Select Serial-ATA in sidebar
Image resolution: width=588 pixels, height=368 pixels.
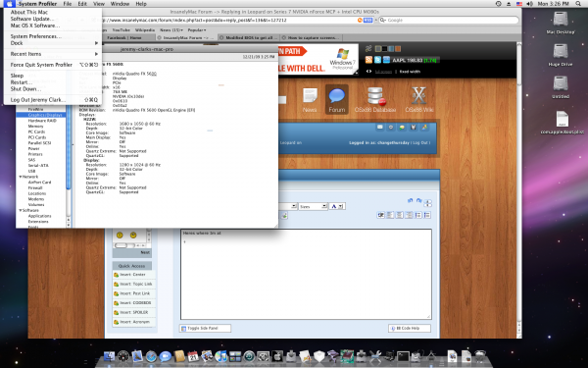38,165
